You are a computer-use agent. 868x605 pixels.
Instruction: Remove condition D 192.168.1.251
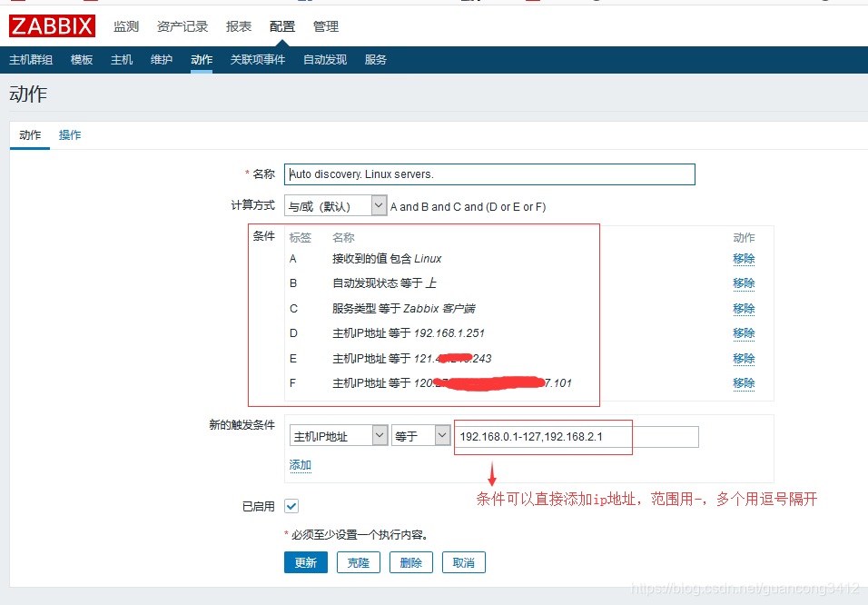[x=744, y=333]
